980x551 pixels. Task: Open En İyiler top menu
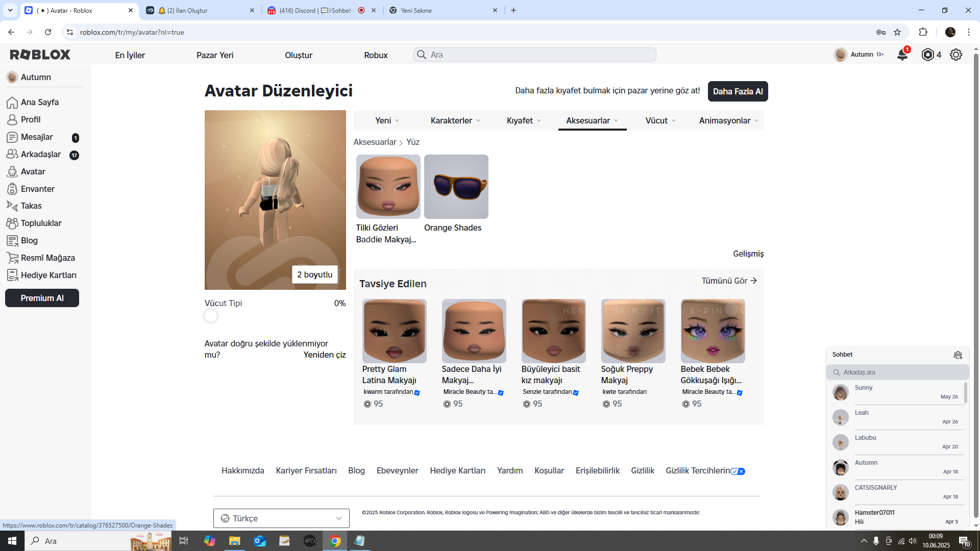click(130, 55)
